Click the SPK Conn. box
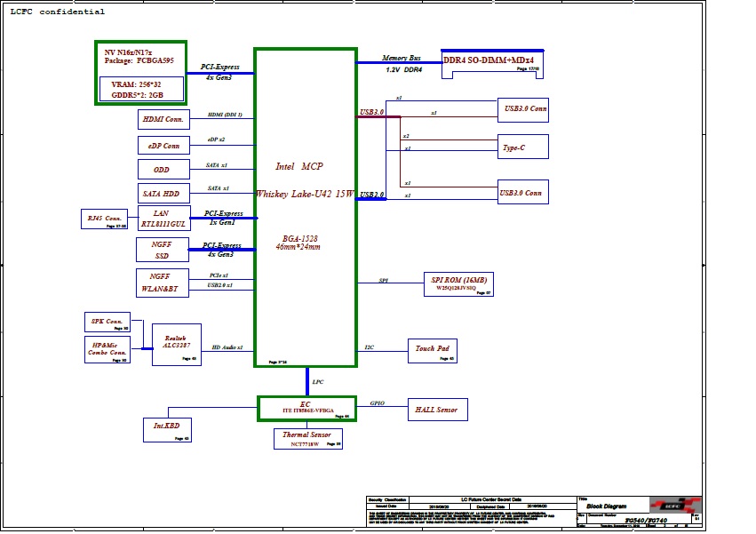The height and width of the screenshot is (534, 756). click(107, 322)
